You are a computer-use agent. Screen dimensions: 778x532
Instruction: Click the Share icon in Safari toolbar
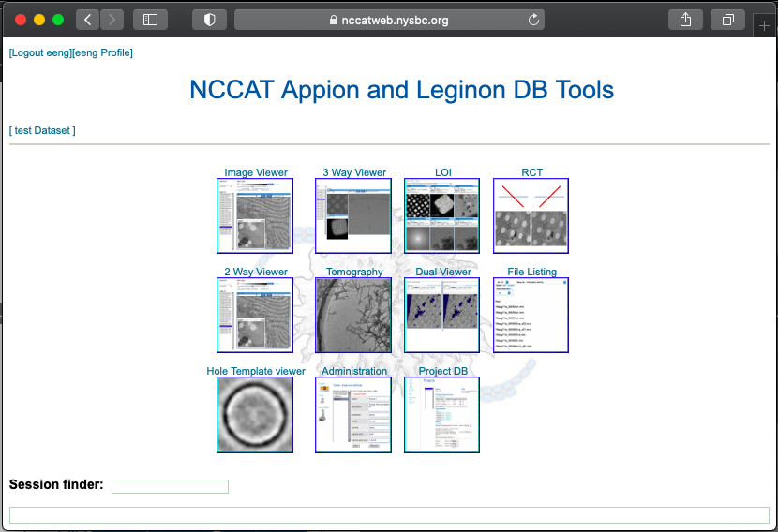pyautogui.click(x=685, y=20)
